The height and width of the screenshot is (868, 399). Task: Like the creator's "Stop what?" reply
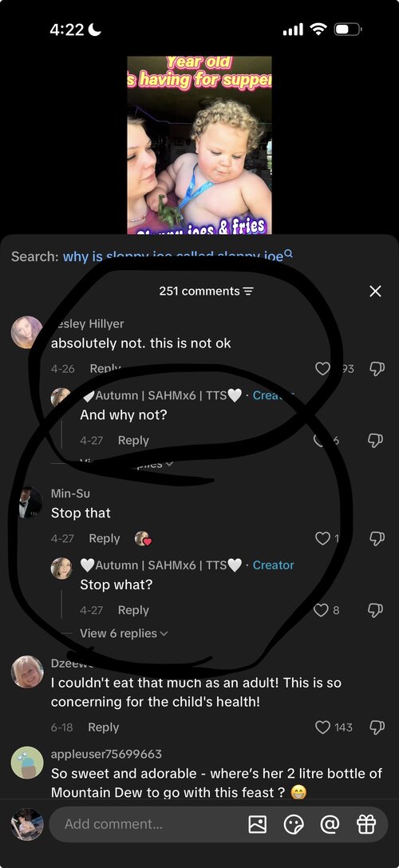coord(321,610)
